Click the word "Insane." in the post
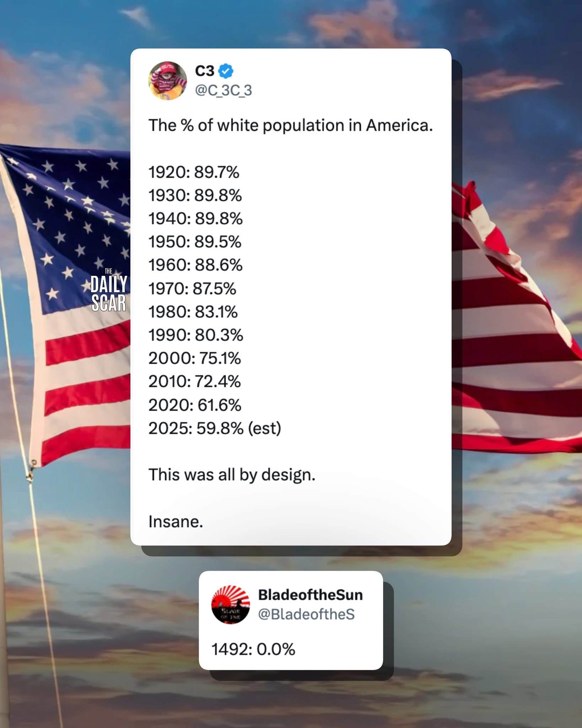The height and width of the screenshot is (728, 582). pyautogui.click(x=176, y=522)
